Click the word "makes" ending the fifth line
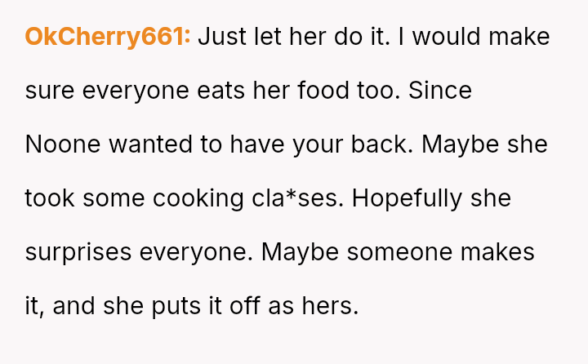The width and height of the screenshot is (588, 364). (x=497, y=253)
